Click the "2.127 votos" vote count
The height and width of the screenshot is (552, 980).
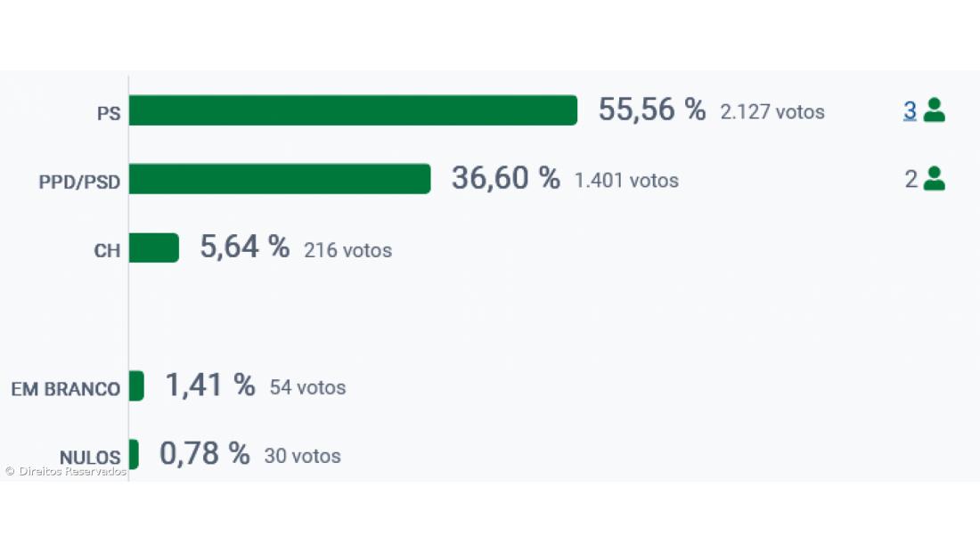pos(772,112)
